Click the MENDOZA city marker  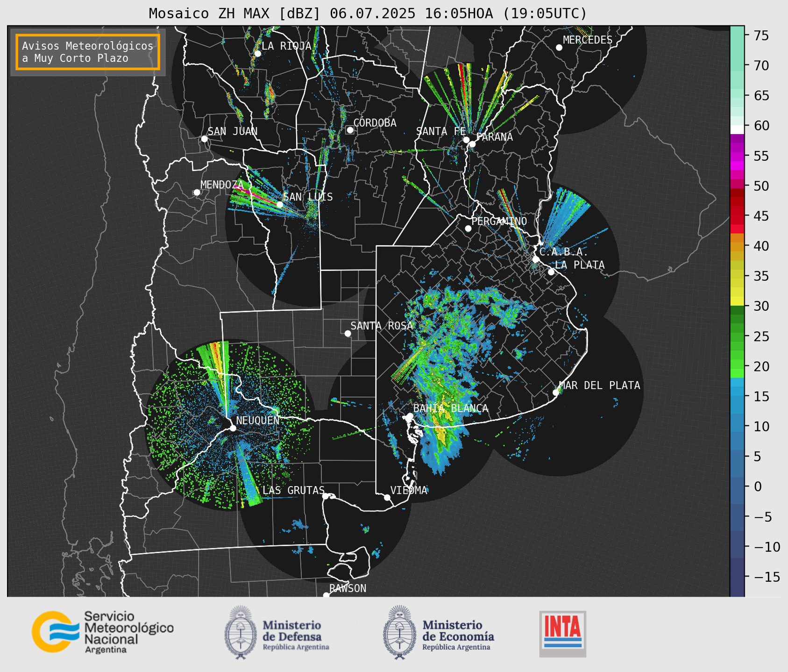(197, 193)
